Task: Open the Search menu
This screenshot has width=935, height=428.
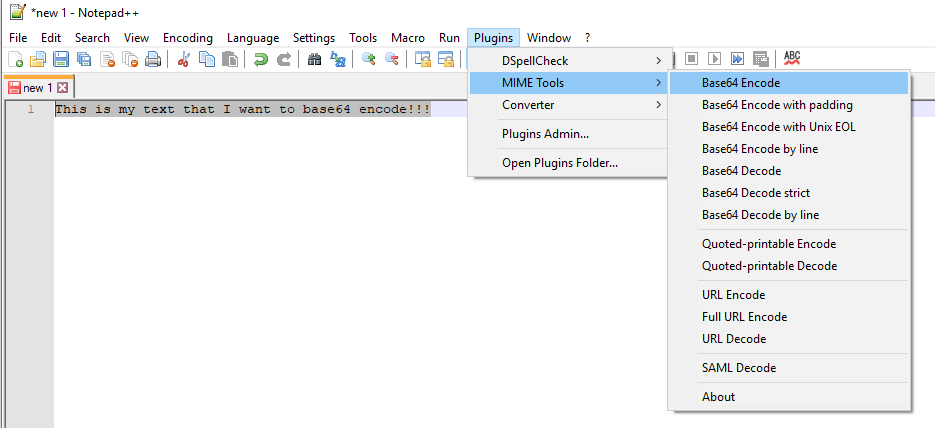Action: tap(92, 38)
